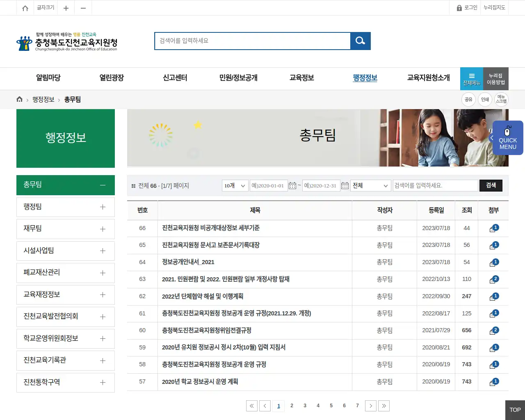Click the end date field 예)2020-12-31
Image resolution: width=525 pixels, height=420 pixels.
point(321,186)
